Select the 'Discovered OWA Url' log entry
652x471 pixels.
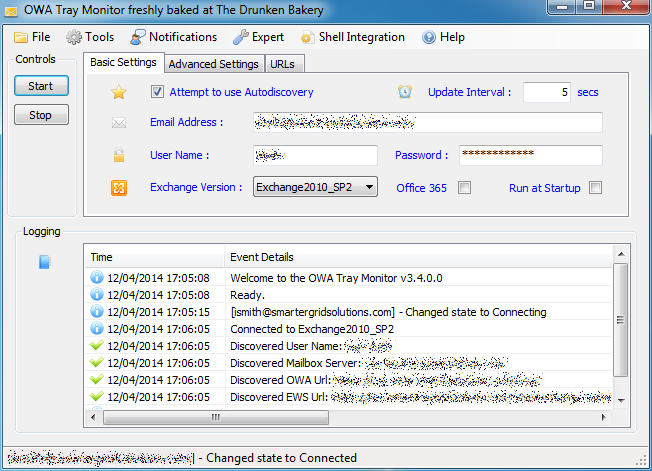click(348, 380)
